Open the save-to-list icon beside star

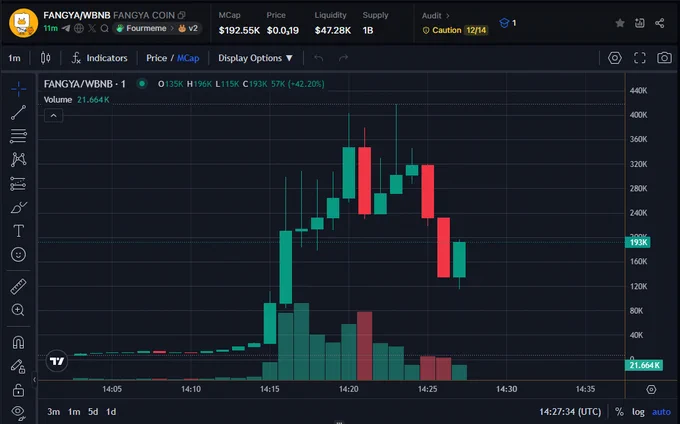point(640,23)
